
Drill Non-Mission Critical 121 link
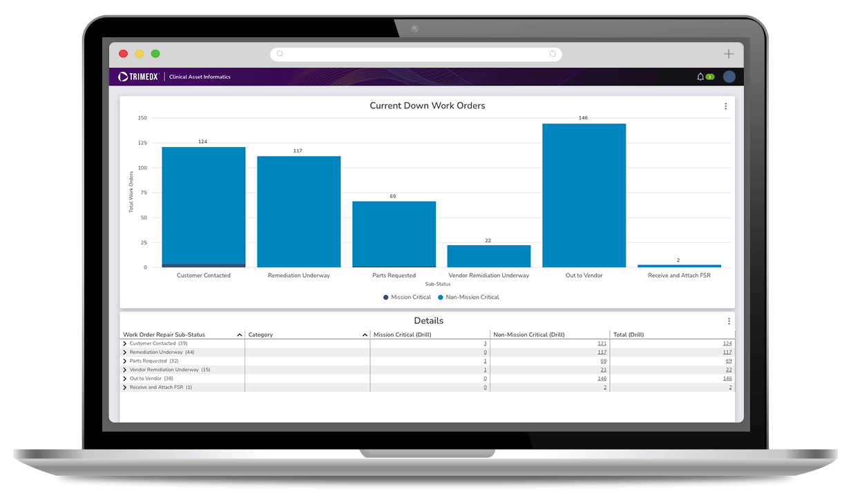[602, 343]
